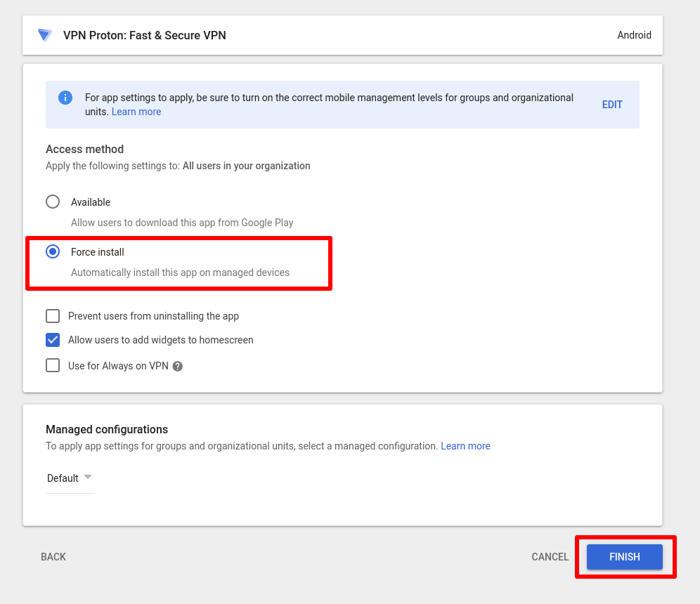Open Always on VPN help question icon
This screenshot has width=700, height=604.
(178, 366)
